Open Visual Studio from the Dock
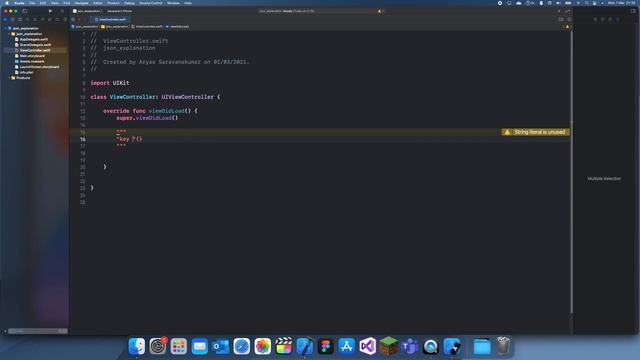Image resolution: width=640 pixels, height=360 pixels. (368, 346)
